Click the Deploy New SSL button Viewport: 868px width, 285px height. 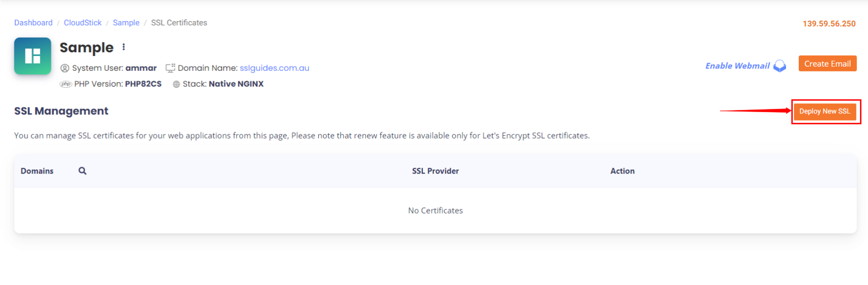tap(825, 112)
